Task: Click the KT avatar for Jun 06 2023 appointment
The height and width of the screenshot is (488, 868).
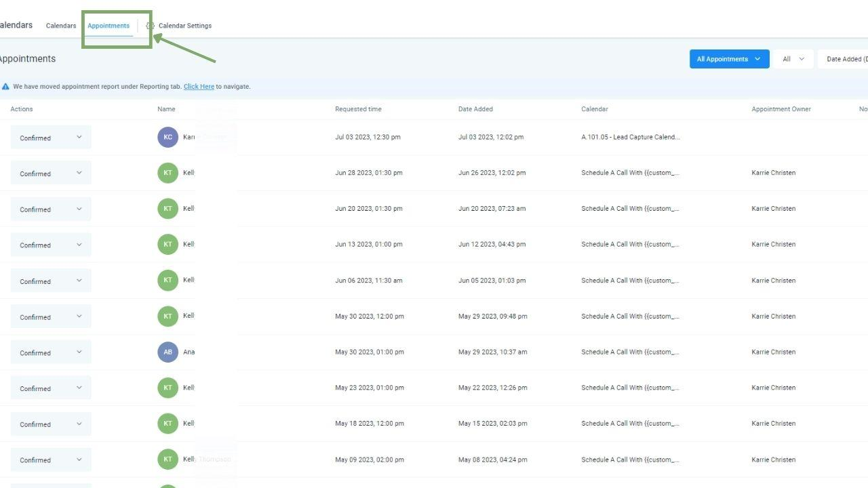Action: [x=168, y=281]
